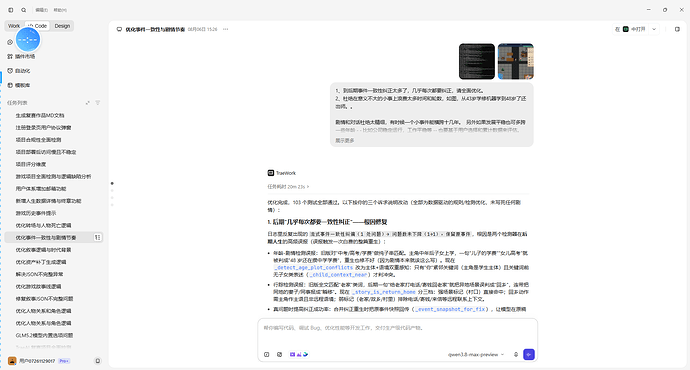This screenshot has height=370, width=690.
Task: Open the game map screenshot thumbnail
Action: [x=516, y=61]
